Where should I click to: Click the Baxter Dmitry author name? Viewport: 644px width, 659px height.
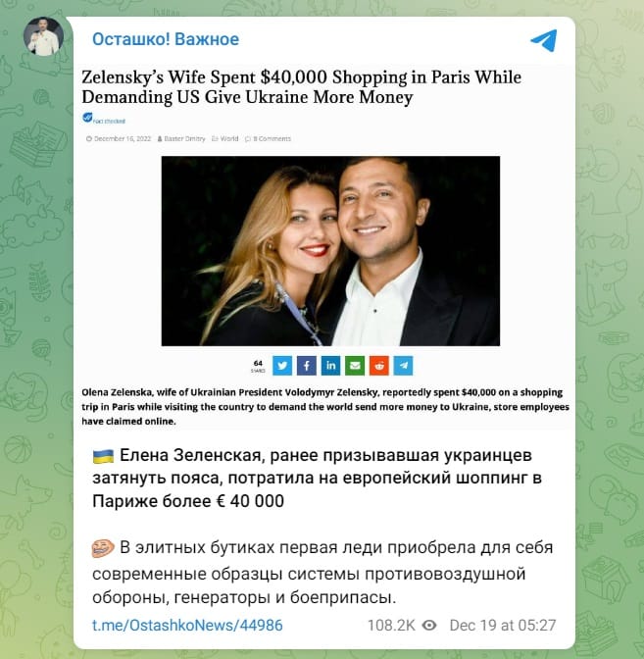coord(181,138)
